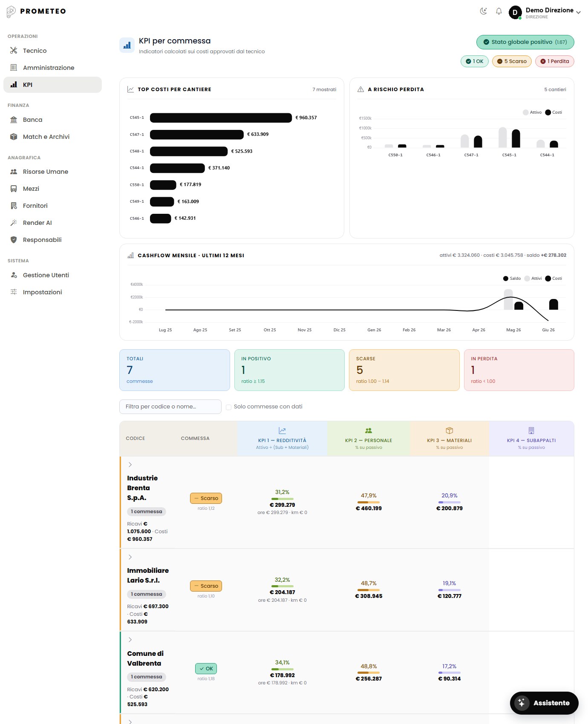The height and width of the screenshot is (724, 588).
Task: Select the In perdita summary card
Action: [x=519, y=370]
